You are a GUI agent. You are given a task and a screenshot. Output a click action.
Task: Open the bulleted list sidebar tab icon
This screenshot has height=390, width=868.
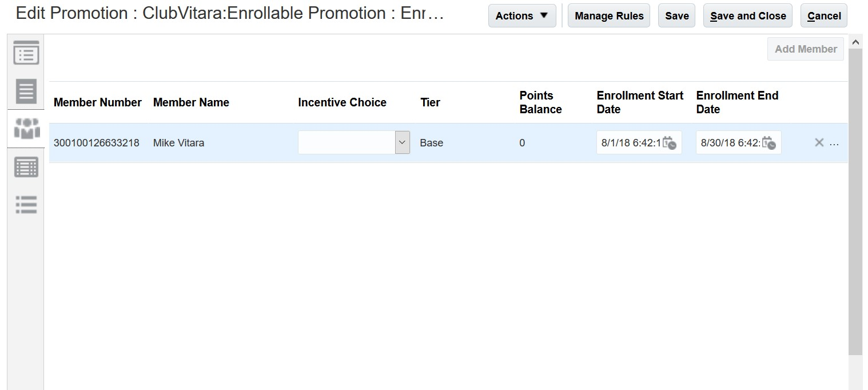[26, 204]
